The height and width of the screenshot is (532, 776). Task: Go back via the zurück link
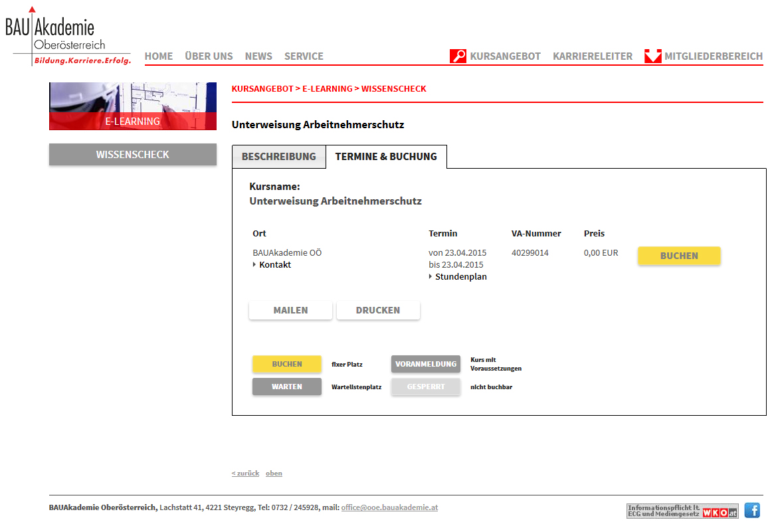point(245,473)
